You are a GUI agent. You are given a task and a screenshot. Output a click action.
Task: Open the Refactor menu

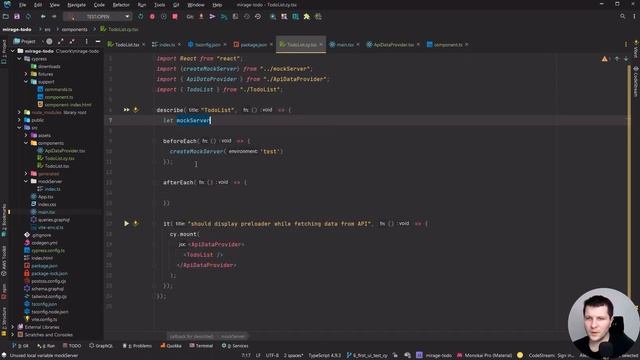tap(121, 5)
